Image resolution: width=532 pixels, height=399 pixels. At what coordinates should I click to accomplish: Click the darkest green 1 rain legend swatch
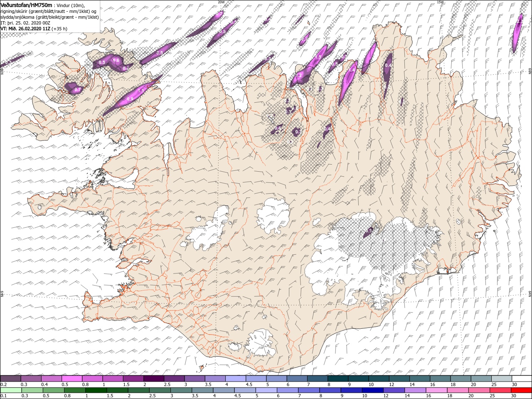96,390
